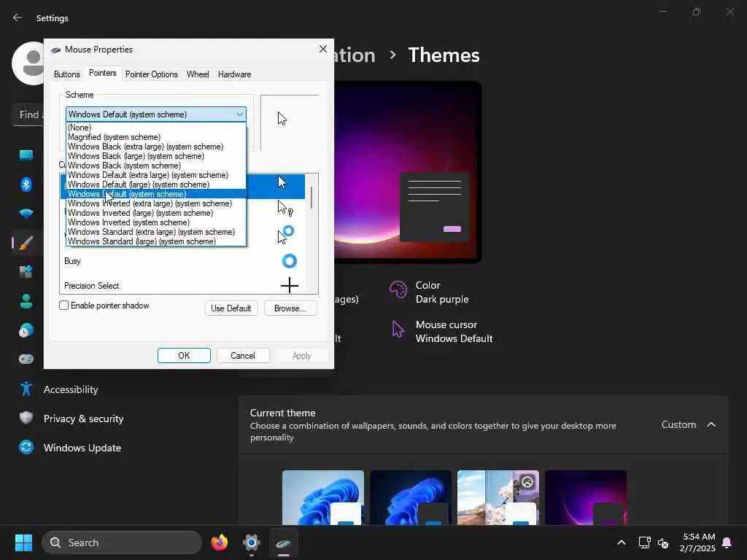
Task: Select Windows Default (large) scheme
Action: click(x=156, y=184)
